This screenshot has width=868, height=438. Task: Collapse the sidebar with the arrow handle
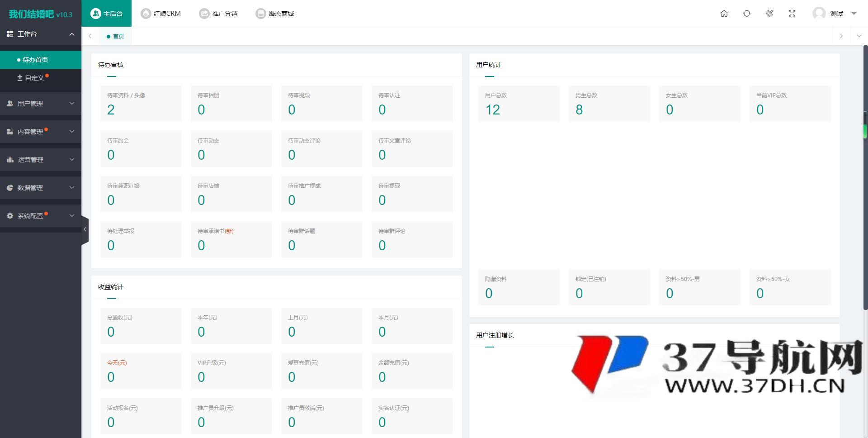click(85, 229)
